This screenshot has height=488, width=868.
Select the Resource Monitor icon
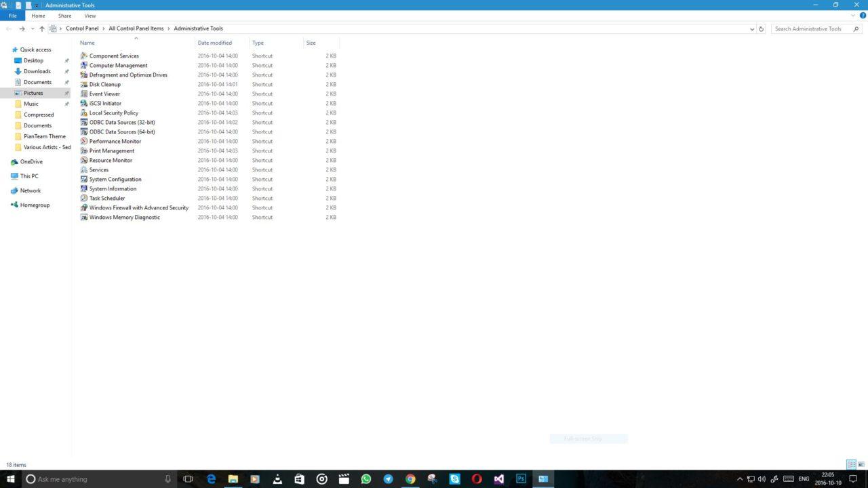tap(84, 160)
